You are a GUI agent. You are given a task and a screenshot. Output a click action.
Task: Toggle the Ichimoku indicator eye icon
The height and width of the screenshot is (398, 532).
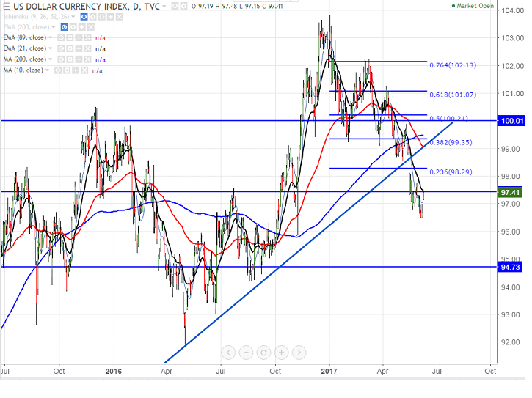[x=84, y=17]
